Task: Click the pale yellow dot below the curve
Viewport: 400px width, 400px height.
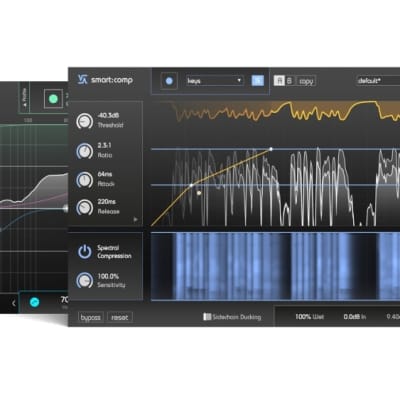Action: pyautogui.click(x=199, y=193)
